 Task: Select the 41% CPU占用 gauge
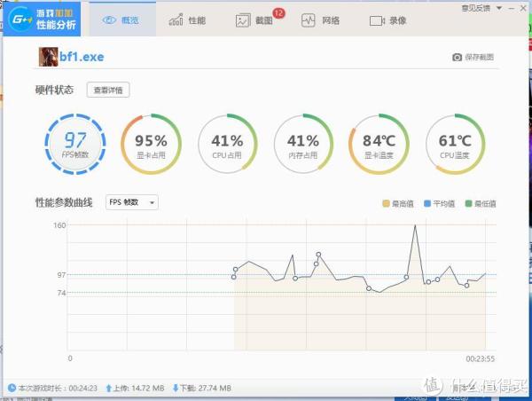tap(227, 144)
